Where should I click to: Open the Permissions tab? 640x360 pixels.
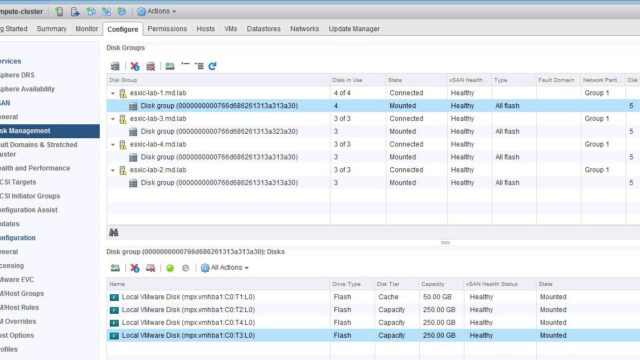pos(167,29)
